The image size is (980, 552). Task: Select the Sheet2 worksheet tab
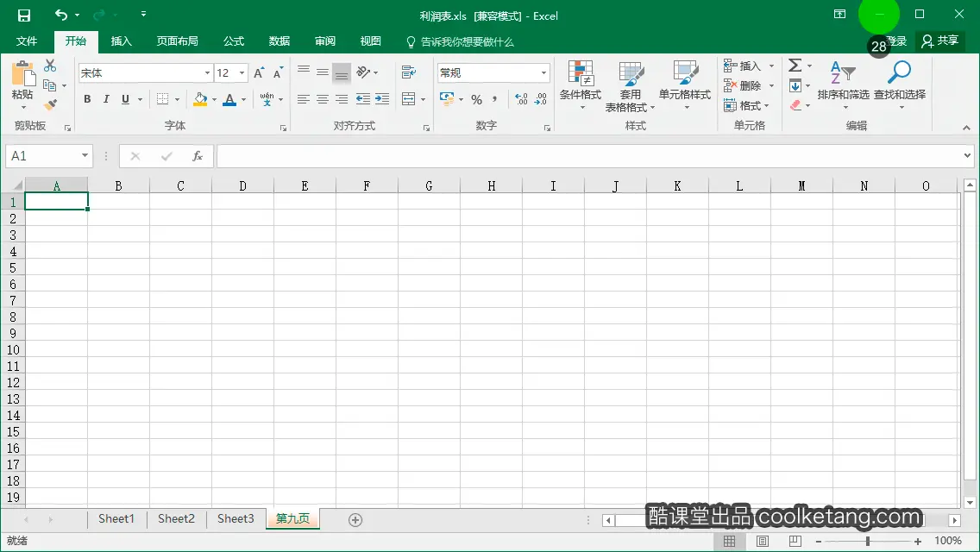click(x=176, y=519)
